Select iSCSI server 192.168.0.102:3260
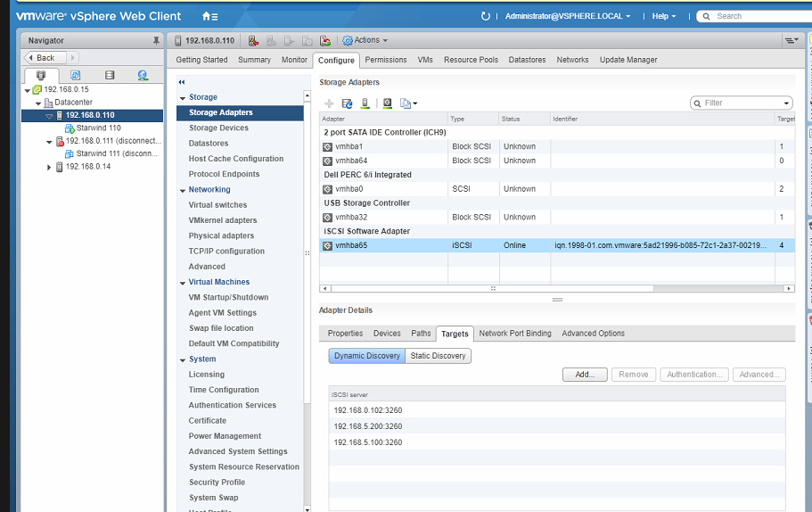Screen dimensions: 812x512 click(x=557, y=410)
